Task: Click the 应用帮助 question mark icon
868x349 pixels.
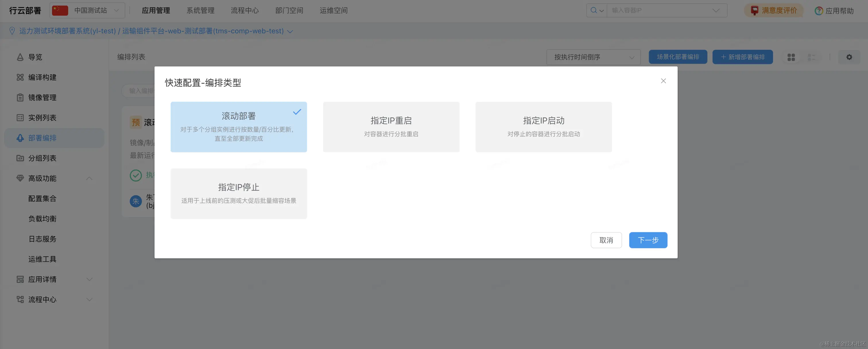Action: click(818, 11)
